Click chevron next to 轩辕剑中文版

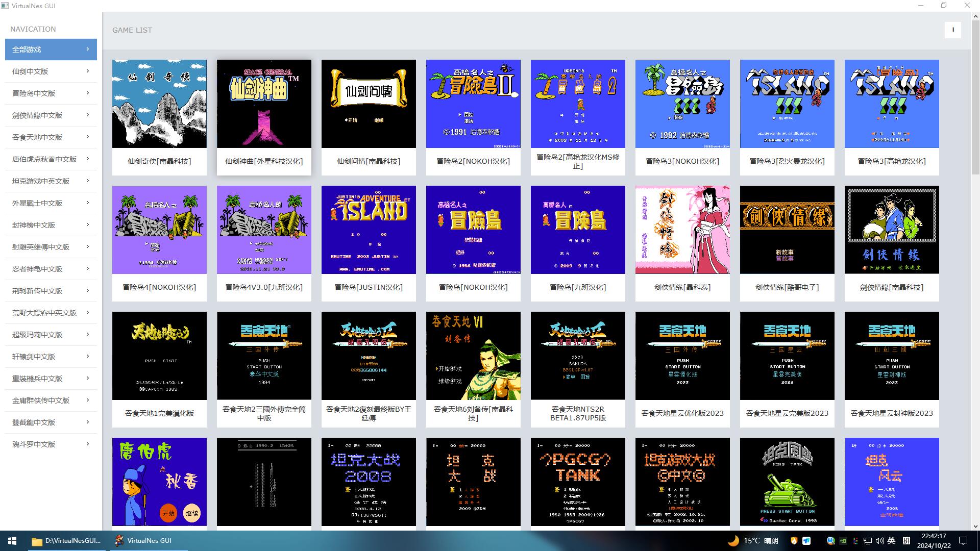click(x=88, y=356)
